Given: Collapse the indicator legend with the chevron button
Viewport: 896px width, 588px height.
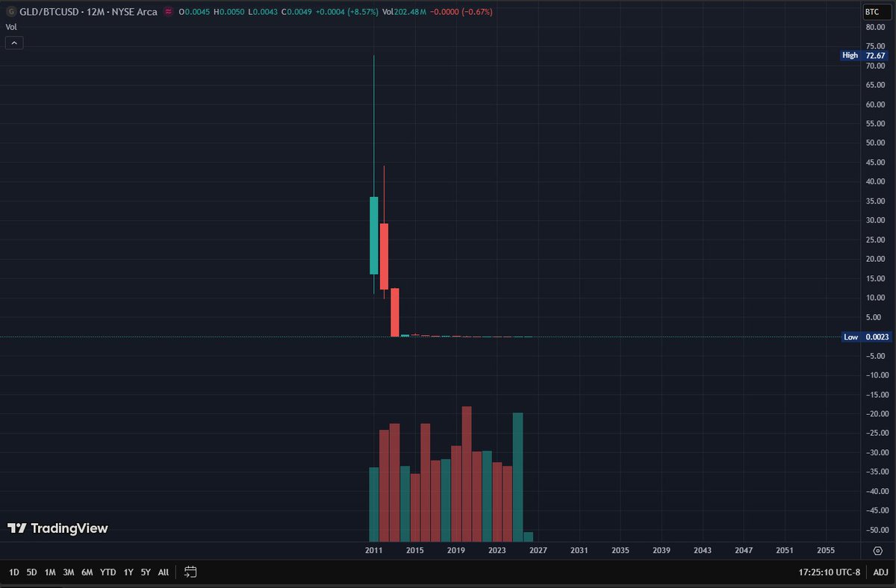Looking at the screenshot, I should click(x=14, y=43).
